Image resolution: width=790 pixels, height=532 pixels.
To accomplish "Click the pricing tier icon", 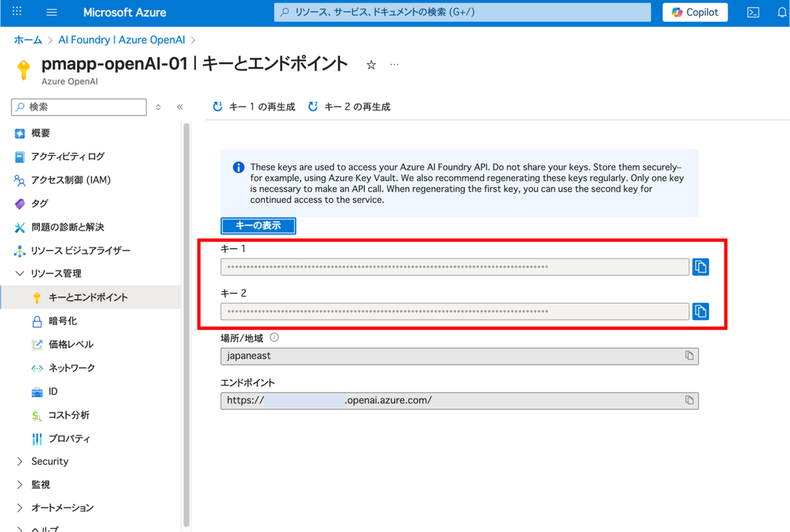I will click(x=37, y=345).
